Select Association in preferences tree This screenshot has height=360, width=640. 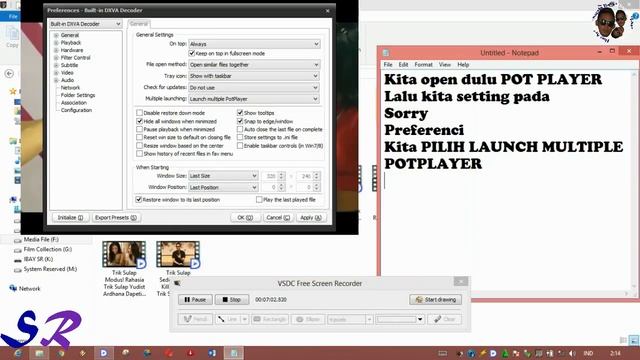click(74, 103)
